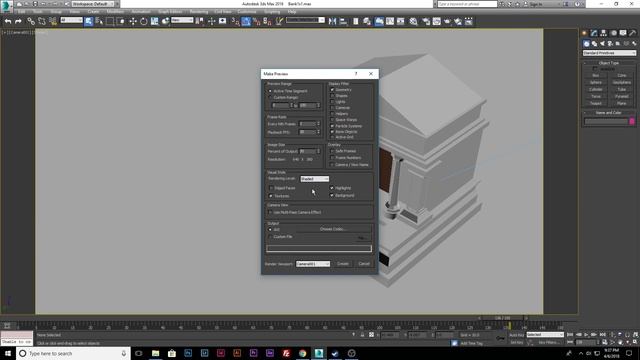Screen dimensions: 640x360
Task: Select the Shapes category icon
Action: (594, 44)
